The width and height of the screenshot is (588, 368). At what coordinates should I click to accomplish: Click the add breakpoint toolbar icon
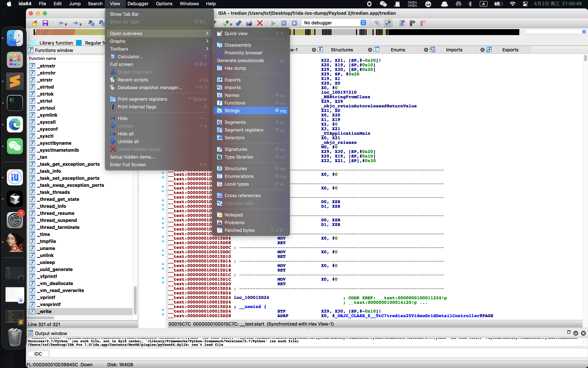[412, 23]
